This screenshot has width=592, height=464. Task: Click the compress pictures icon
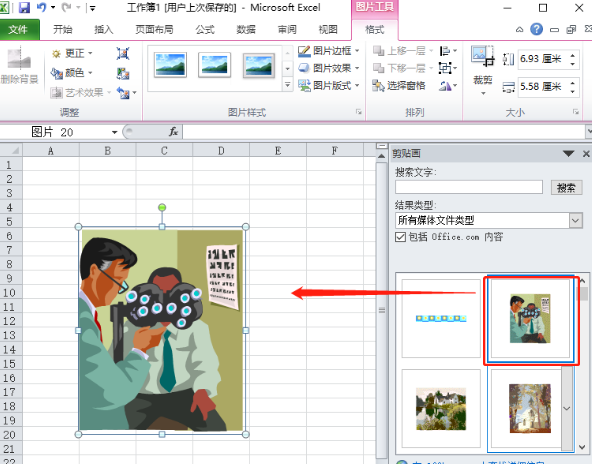123,54
